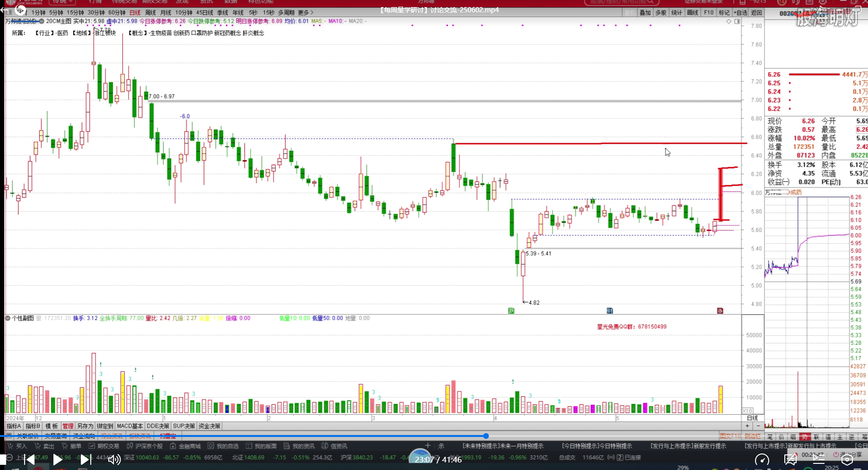
Task: Select 资金决策 indicator template
Action: [209, 426]
